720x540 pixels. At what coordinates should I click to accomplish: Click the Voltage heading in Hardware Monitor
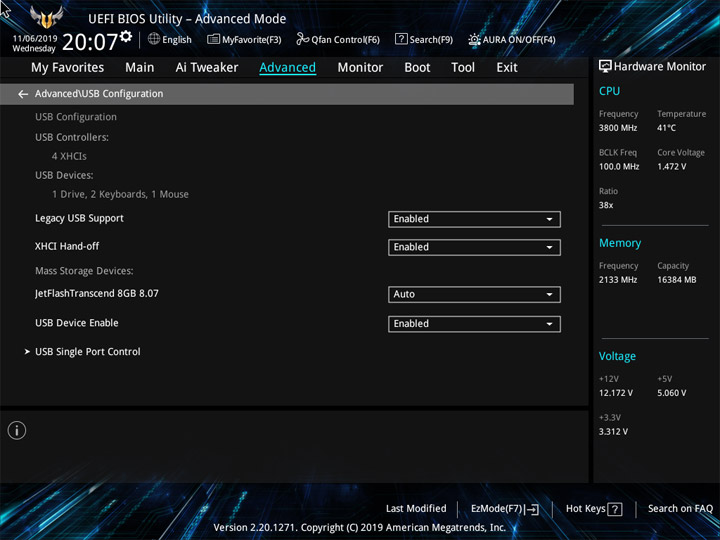[x=617, y=356]
